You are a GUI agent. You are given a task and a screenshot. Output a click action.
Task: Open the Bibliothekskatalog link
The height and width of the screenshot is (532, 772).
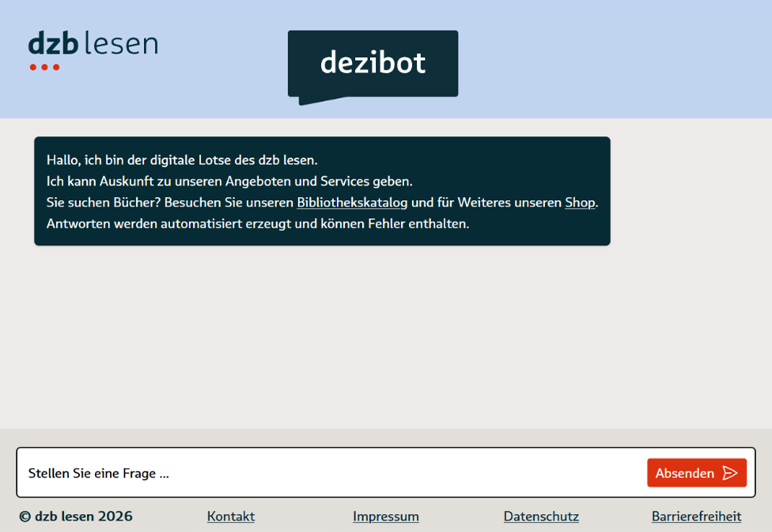[x=352, y=202]
